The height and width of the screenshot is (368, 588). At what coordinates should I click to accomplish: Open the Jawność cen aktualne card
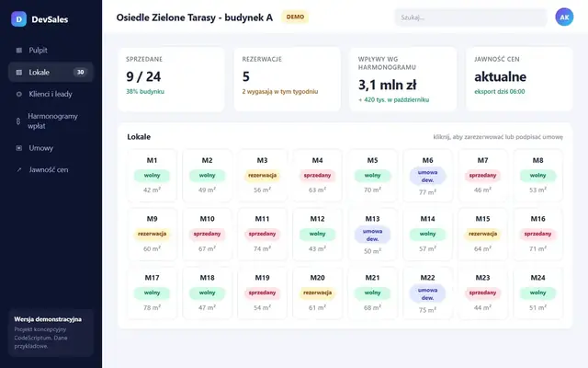click(519, 79)
